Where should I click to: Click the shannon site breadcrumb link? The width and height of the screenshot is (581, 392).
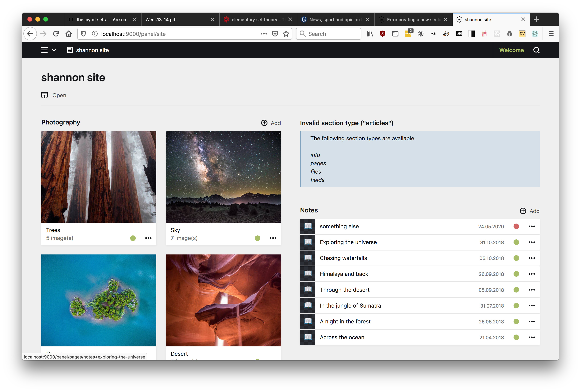point(88,50)
